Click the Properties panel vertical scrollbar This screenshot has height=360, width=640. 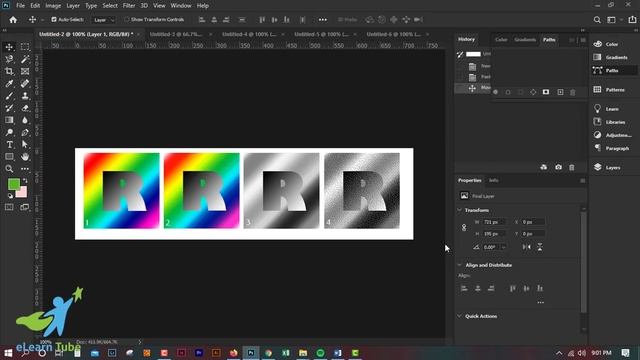(583, 261)
